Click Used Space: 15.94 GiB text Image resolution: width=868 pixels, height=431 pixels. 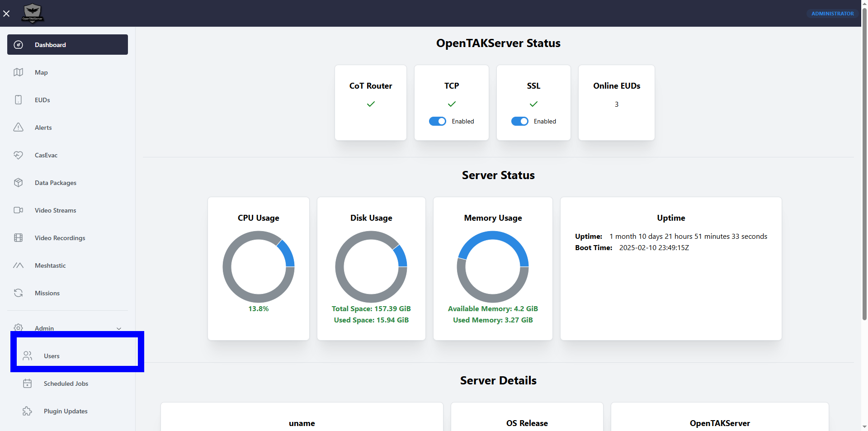(371, 320)
